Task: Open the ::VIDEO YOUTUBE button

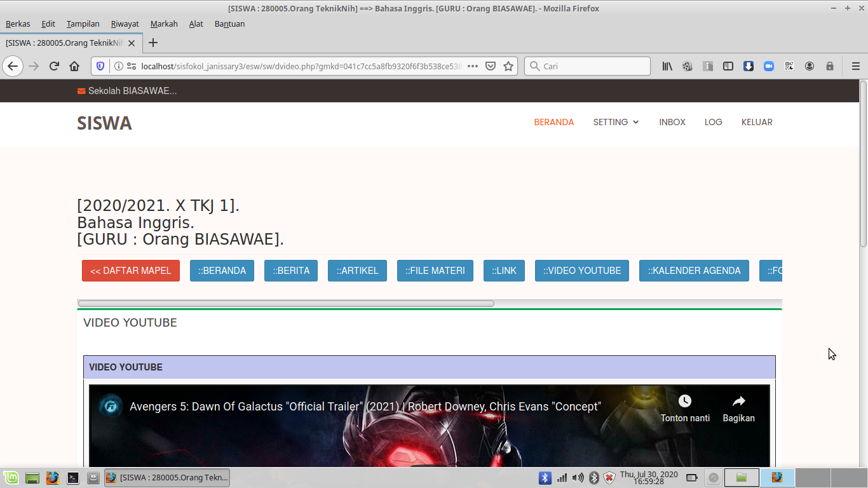Action: coord(582,271)
